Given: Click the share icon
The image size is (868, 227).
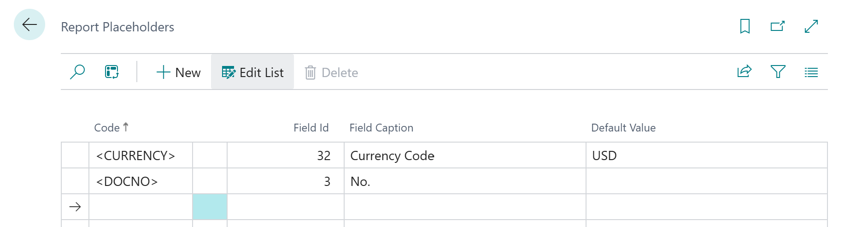Looking at the screenshot, I should click(745, 72).
